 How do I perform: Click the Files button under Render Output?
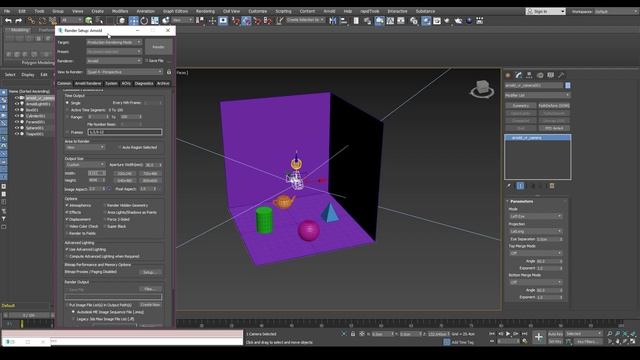[150, 289]
